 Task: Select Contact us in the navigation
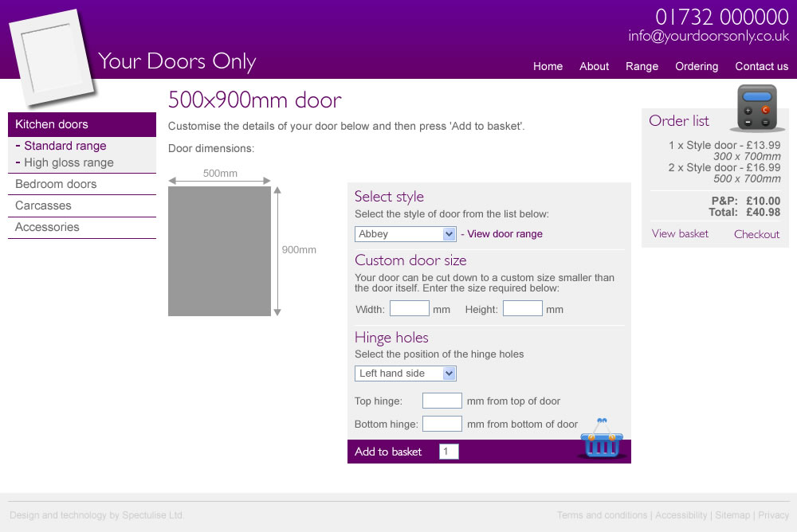761,66
